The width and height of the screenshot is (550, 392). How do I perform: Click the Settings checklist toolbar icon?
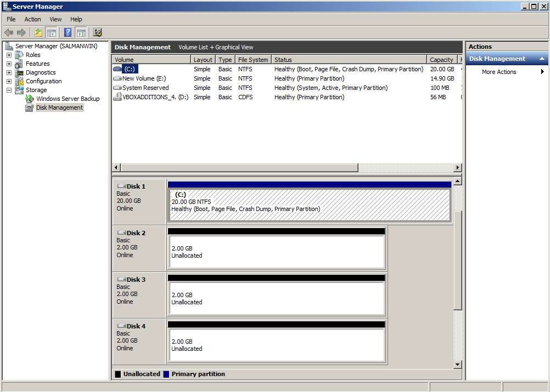pyautogui.click(x=98, y=33)
